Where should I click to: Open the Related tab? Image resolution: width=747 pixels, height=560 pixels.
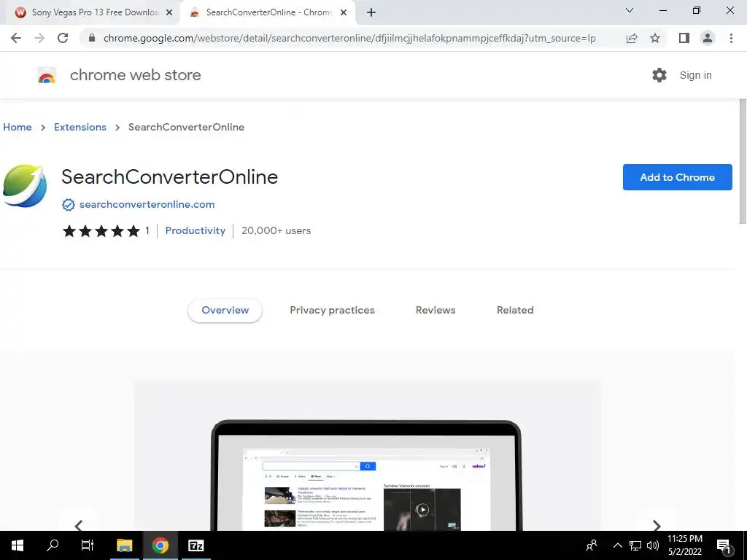(x=515, y=311)
